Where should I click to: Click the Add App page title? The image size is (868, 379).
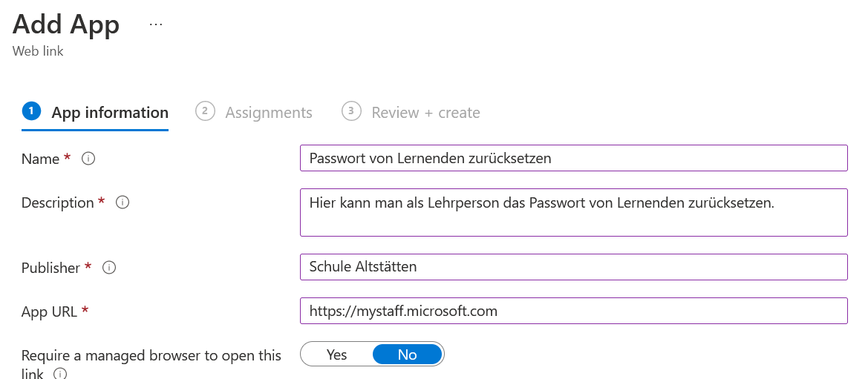66,24
